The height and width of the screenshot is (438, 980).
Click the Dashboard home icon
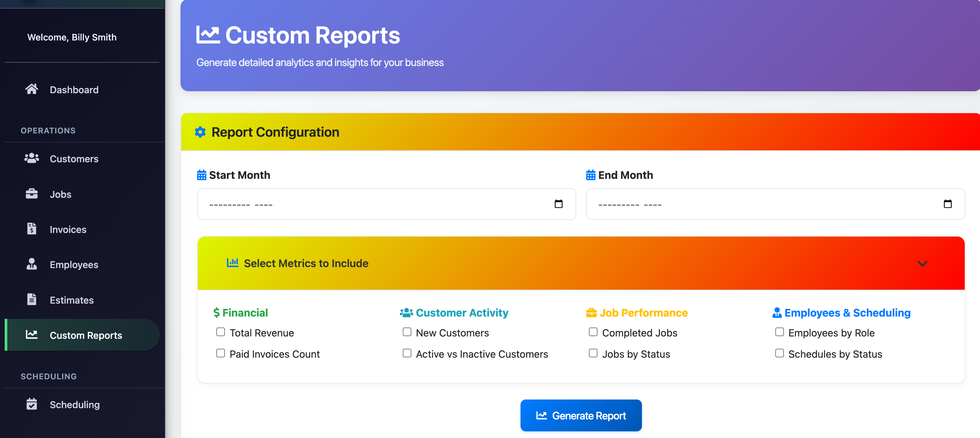point(32,89)
